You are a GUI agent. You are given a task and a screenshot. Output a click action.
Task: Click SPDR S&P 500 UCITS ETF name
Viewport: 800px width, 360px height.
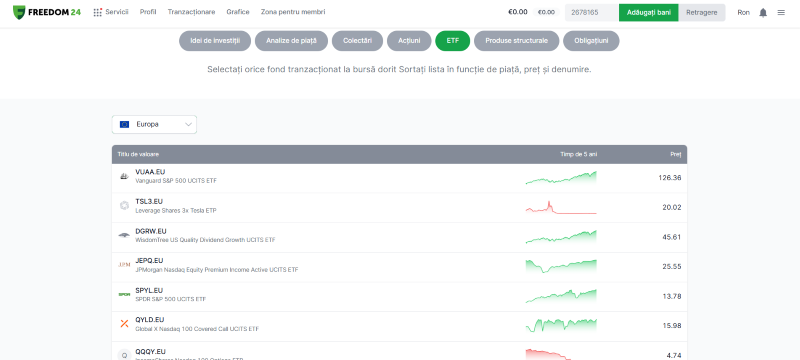pyautogui.click(x=171, y=299)
